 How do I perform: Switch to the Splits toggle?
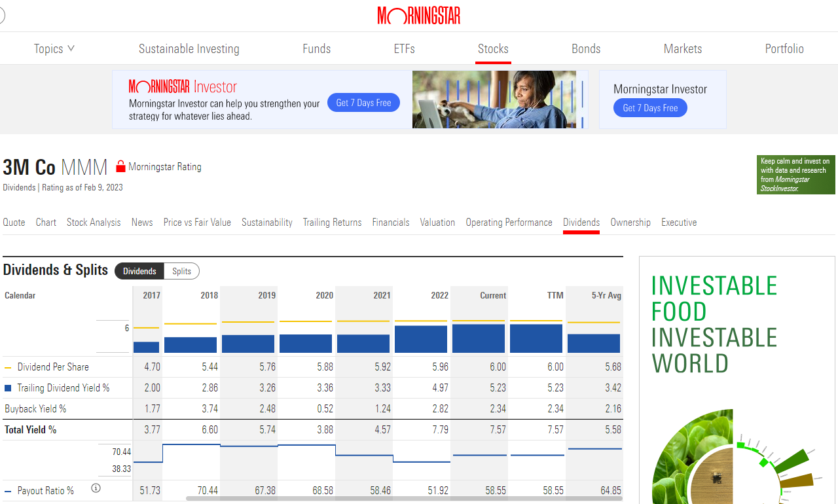tap(182, 271)
